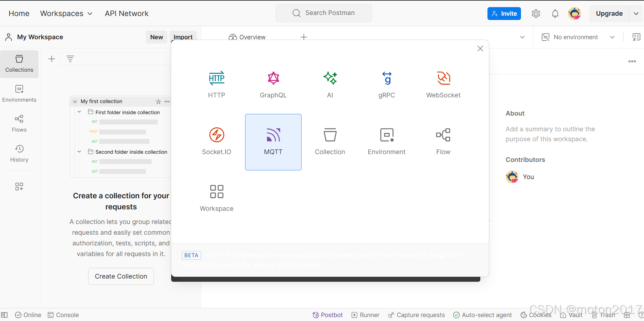Choose Socket.IO request type

216,142
